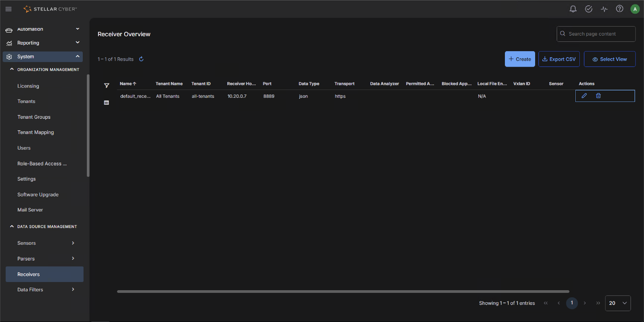Collapse the Organization Management section
This screenshot has width=644, height=322.
(x=12, y=69)
